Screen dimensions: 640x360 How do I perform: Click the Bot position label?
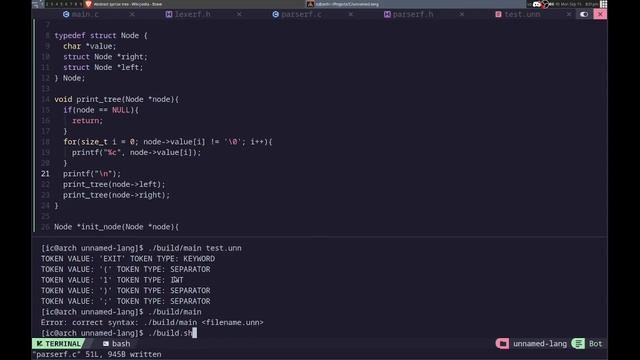coord(595,344)
